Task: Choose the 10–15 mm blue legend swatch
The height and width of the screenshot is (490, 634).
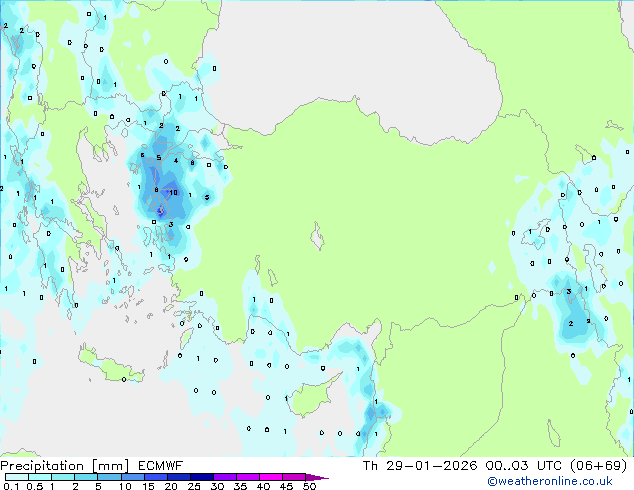Action: click(132, 477)
